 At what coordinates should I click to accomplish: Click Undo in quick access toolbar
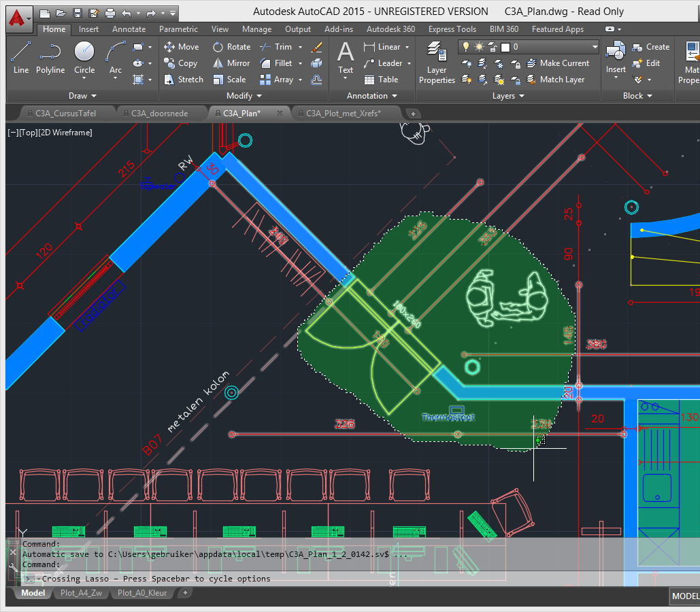pyautogui.click(x=127, y=14)
